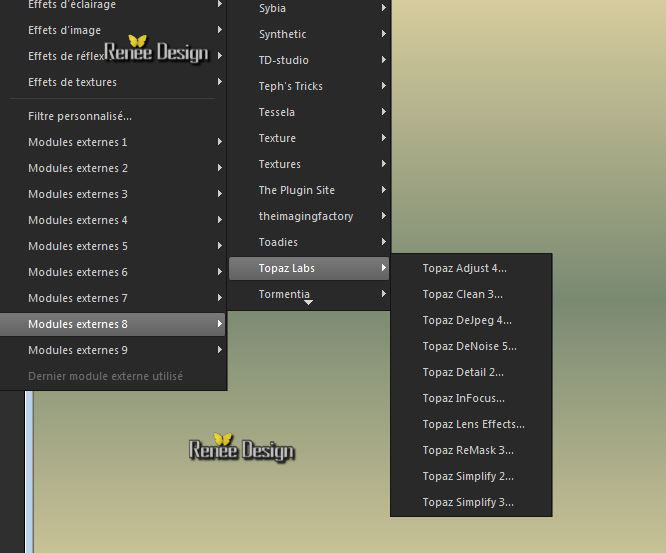666x553 pixels.
Task: Open the Texture plugin submenu
Action: (x=309, y=138)
